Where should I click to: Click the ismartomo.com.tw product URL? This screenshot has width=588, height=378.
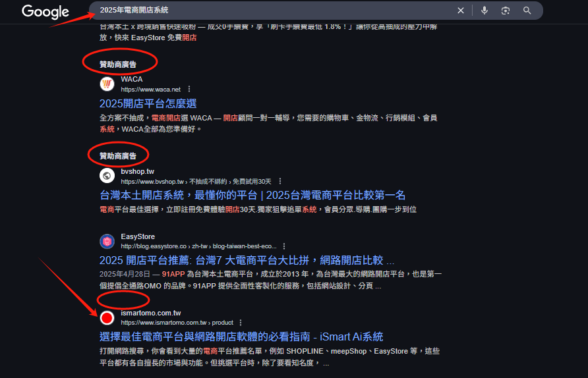(x=177, y=323)
